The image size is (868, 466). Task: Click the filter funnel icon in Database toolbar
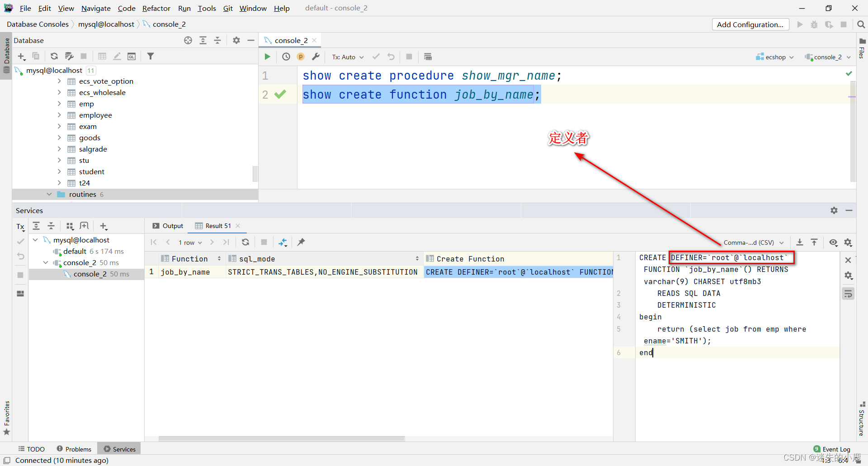(151, 56)
